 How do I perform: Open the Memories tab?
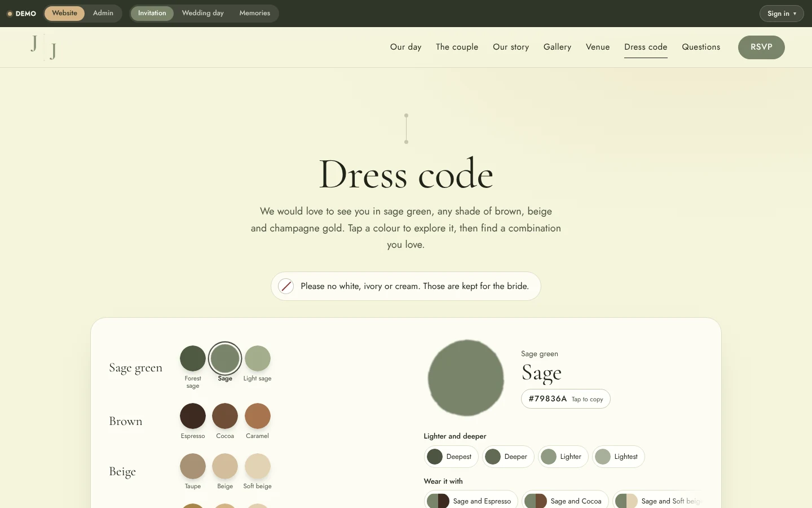(x=255, y=13)
